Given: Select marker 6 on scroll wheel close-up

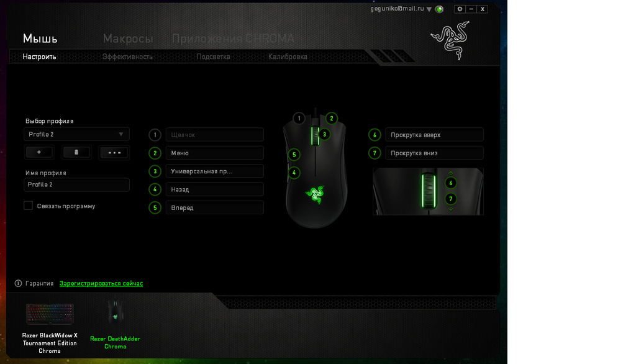Looking at the screenshot, I should coord(451,183).
